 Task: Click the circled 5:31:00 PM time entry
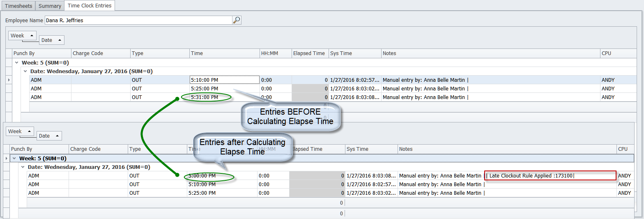(x=206, y=97)
